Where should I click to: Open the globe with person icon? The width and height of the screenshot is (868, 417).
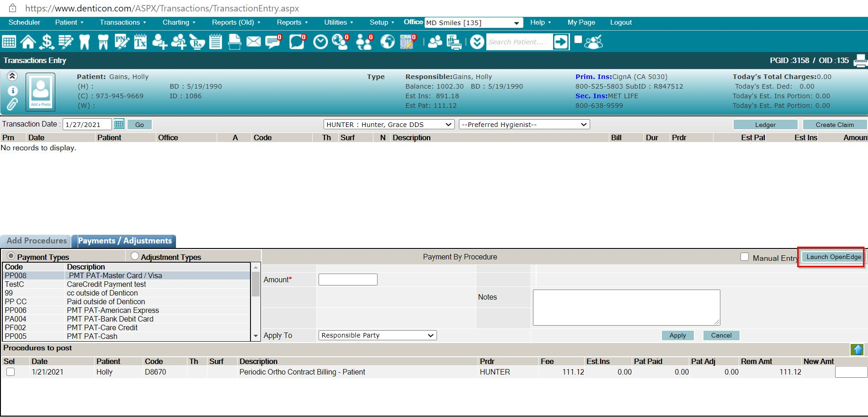pyautogui.click(x=340, y=42)
